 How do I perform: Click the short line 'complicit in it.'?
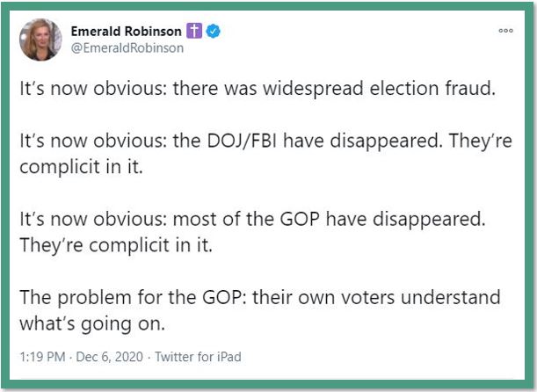coord(81,167)
